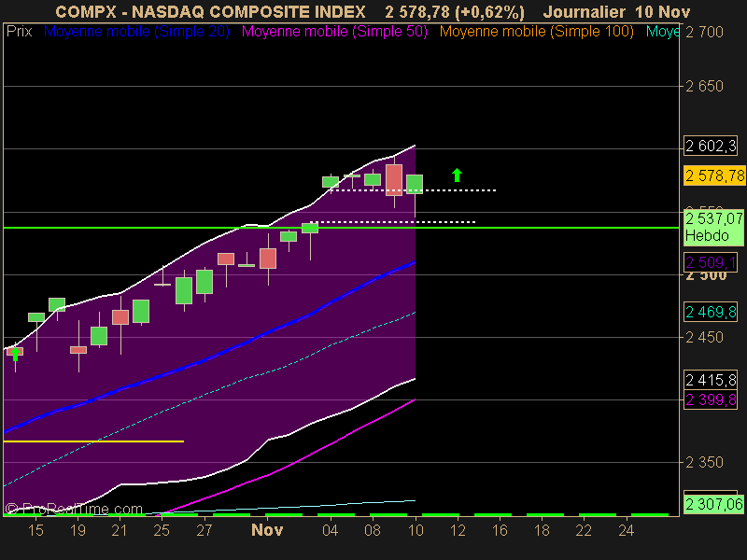
Task: Click the 'Journalier 10 Nov' timeframe text
Action: [x=616, y=11]
